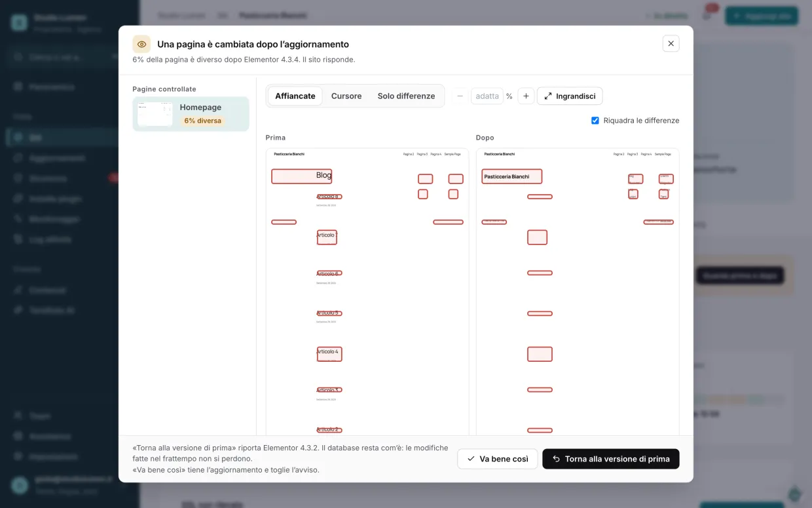Untick Riquadra le differenze checkbox
Viewport: 812px width, 508px height.
pos(595,121)
